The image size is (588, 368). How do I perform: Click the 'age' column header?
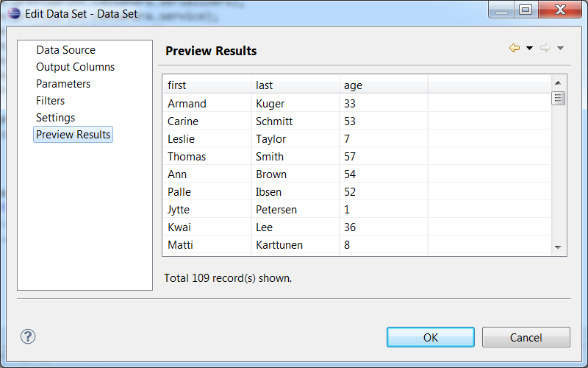[x=382, y=85]
